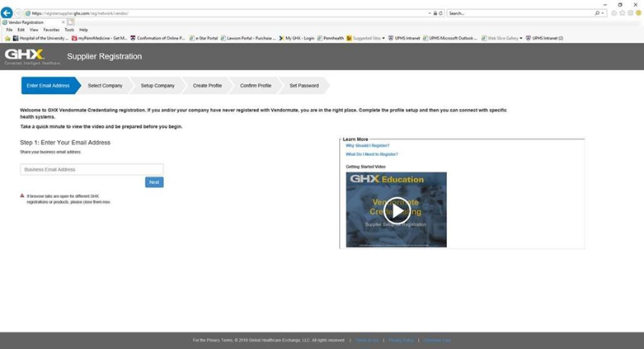The height and width of the screenshot is (349, 644).
Task: Go back with the browser Back arrow
Action: click(7, 13)
